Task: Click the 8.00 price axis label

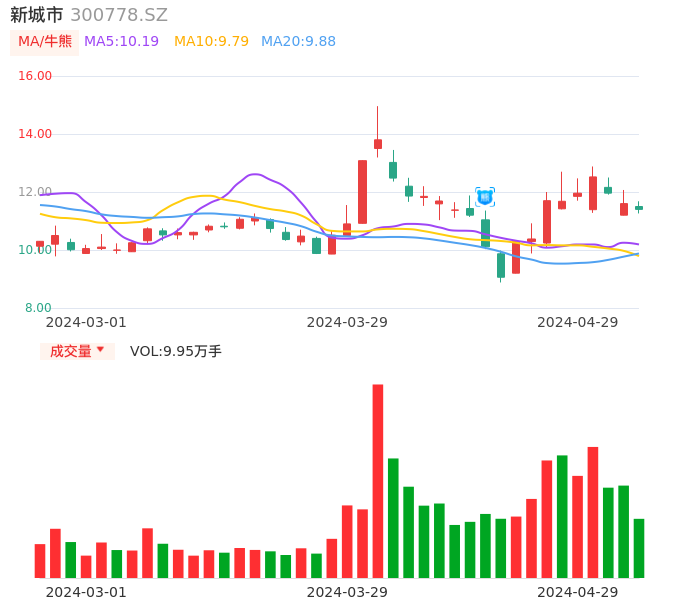Action: 38,308
